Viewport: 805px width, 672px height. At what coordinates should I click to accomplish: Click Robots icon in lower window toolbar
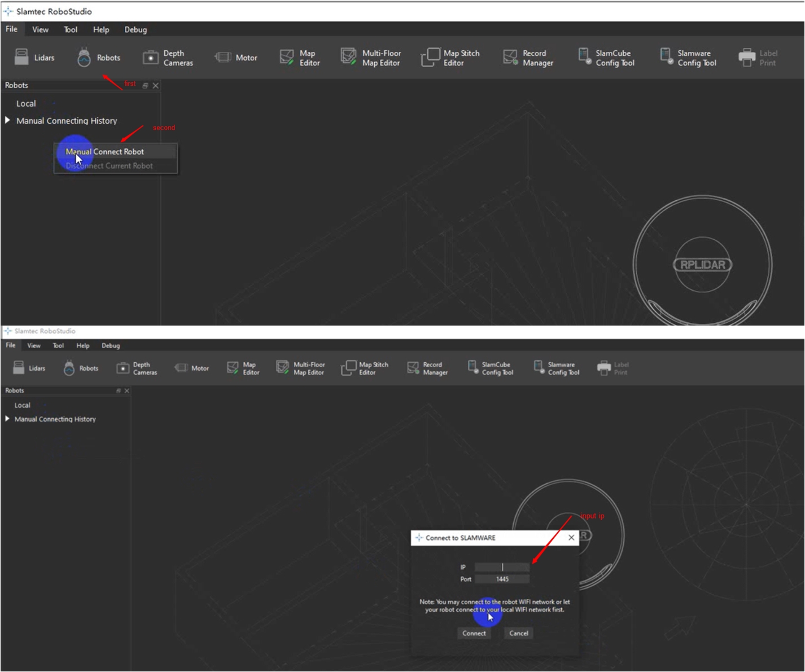click(69, 368)
